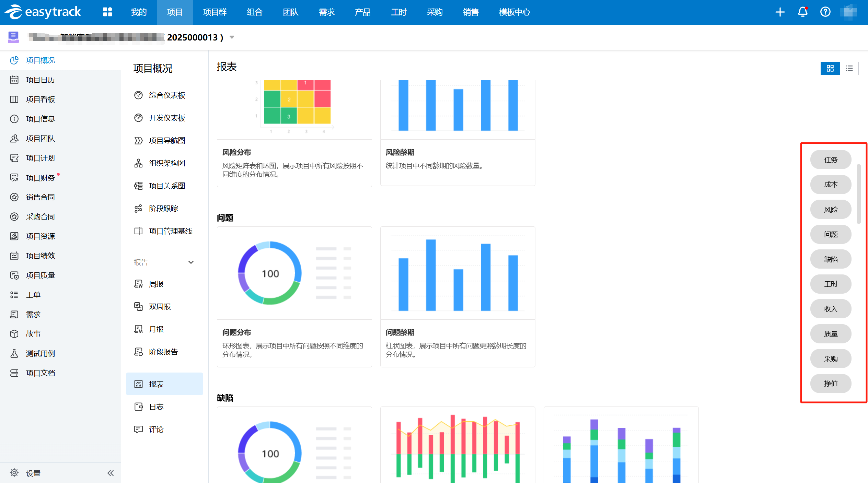Open the app grid launcher icon

(x=107, y=12)
